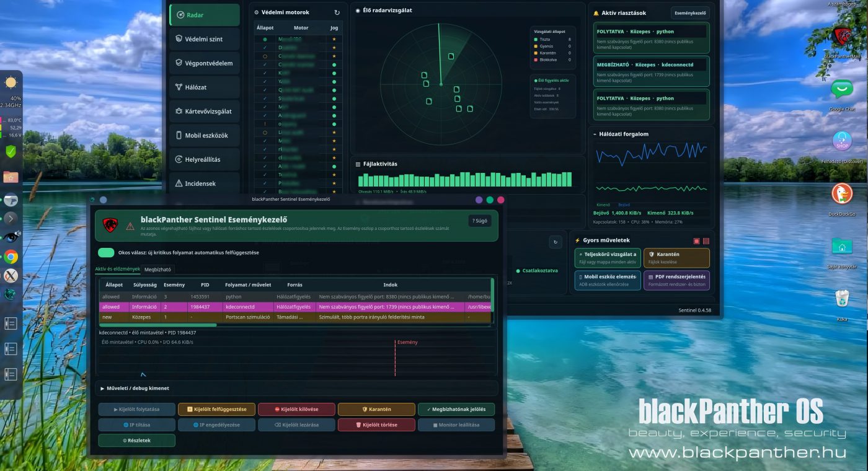Image resolution: width=868 pixels, height=471 pixels.
Task: Generate PDF rendszerjelentés quick action
Action: [x=676, y=280]
